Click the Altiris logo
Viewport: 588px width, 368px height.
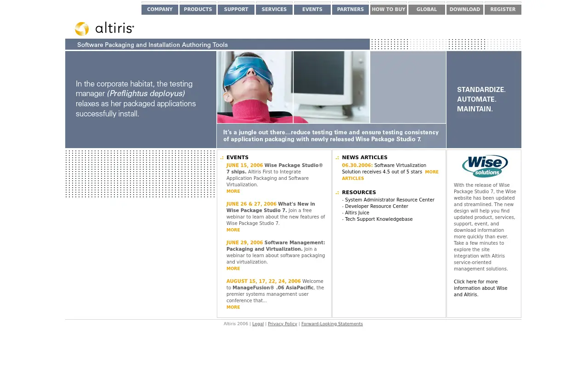(104, 29)
